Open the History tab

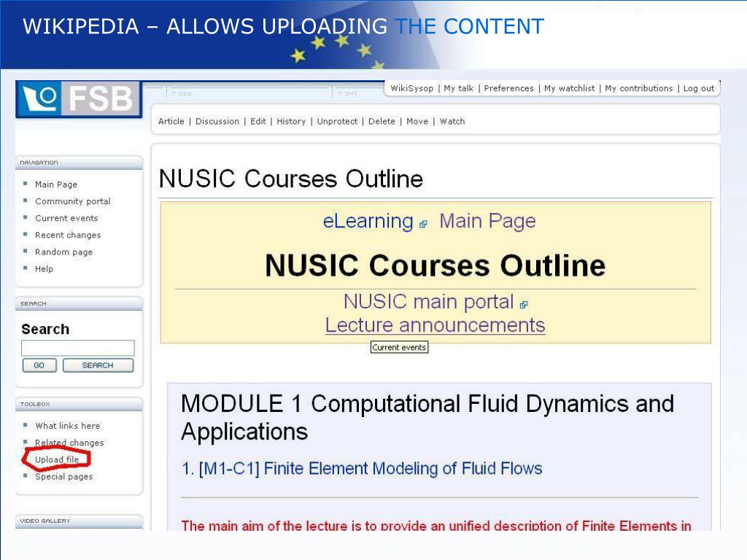click(x=291, y=122)
